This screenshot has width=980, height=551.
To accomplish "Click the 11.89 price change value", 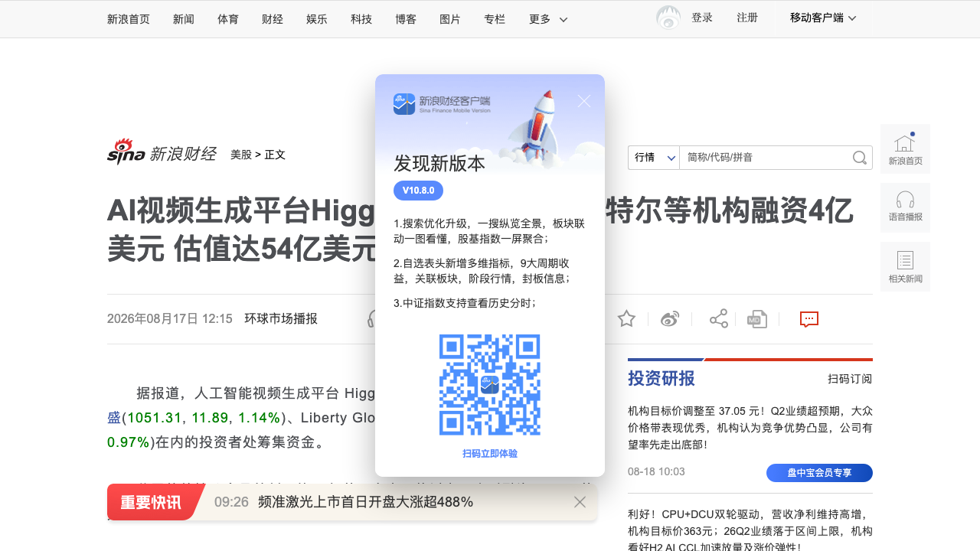I will tap(210, 418).
